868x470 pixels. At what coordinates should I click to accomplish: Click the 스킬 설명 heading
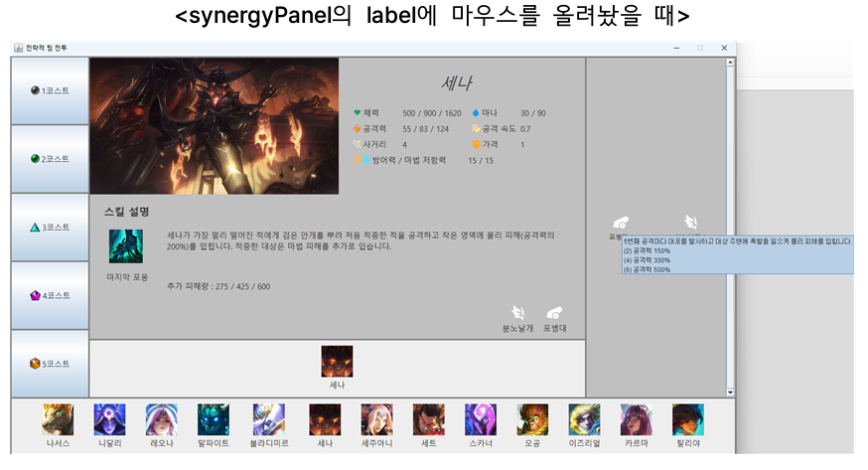(127, 212)
